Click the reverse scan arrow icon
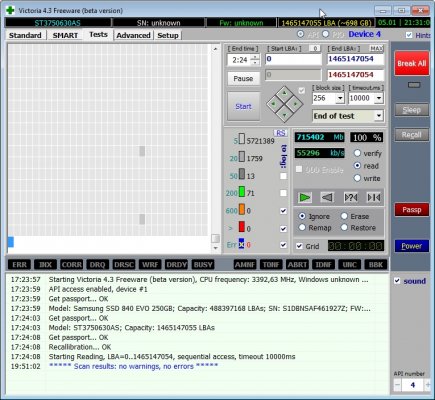Viewport: 435px width, 400px height. (327, 197)
